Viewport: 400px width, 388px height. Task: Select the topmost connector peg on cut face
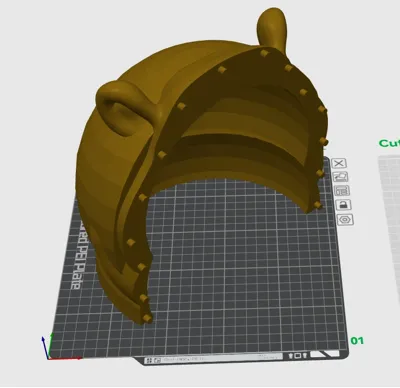pos(264,53)
